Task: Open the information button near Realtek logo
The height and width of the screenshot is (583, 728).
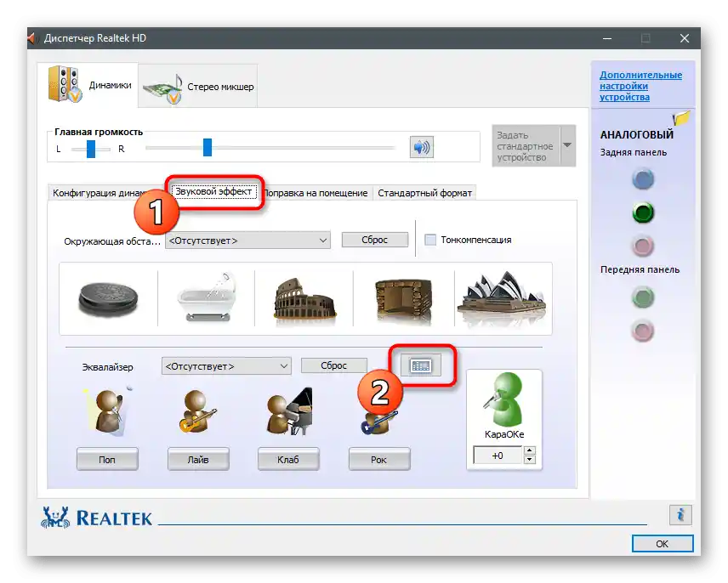Action: [680, 515]
